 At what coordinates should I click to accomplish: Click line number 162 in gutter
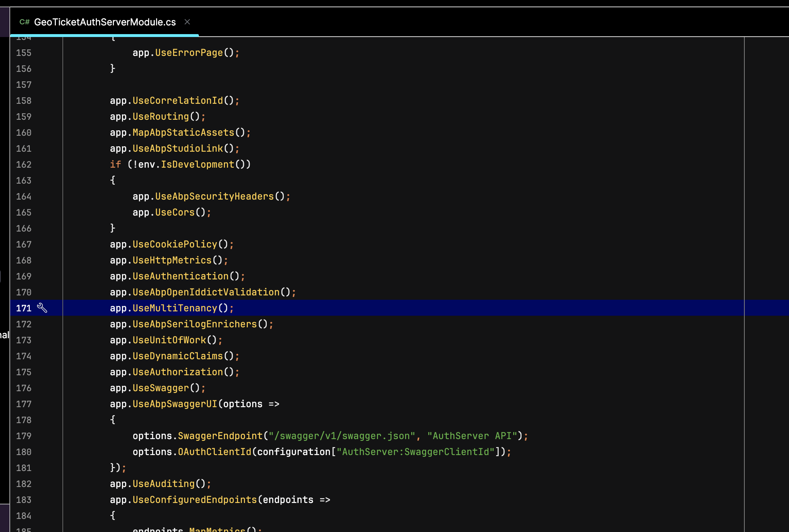[x=24, y=164]
